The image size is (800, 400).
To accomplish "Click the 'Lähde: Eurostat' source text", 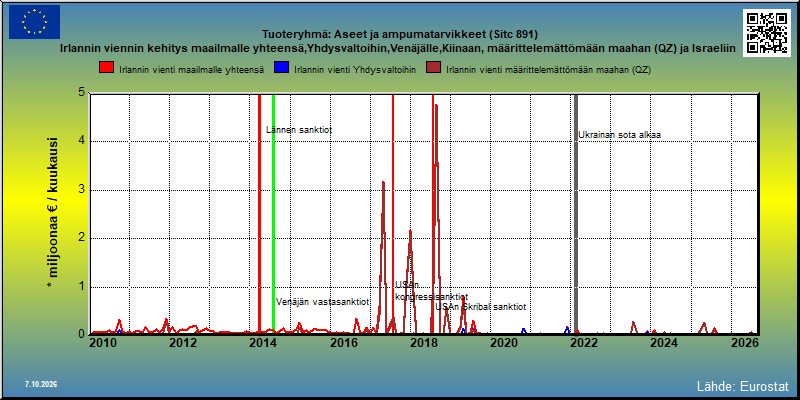I will pos(743,385).
